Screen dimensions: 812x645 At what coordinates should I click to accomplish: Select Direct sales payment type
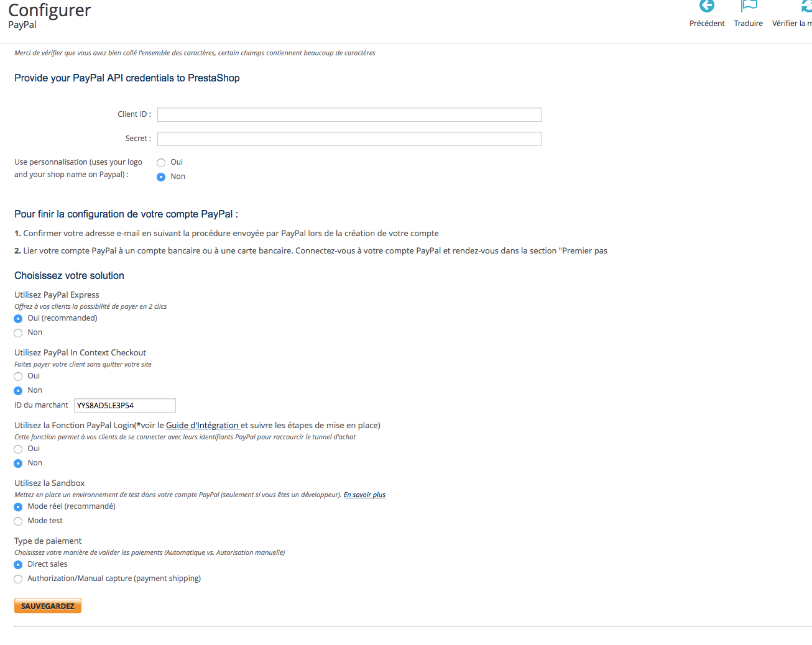coord(18,565)
